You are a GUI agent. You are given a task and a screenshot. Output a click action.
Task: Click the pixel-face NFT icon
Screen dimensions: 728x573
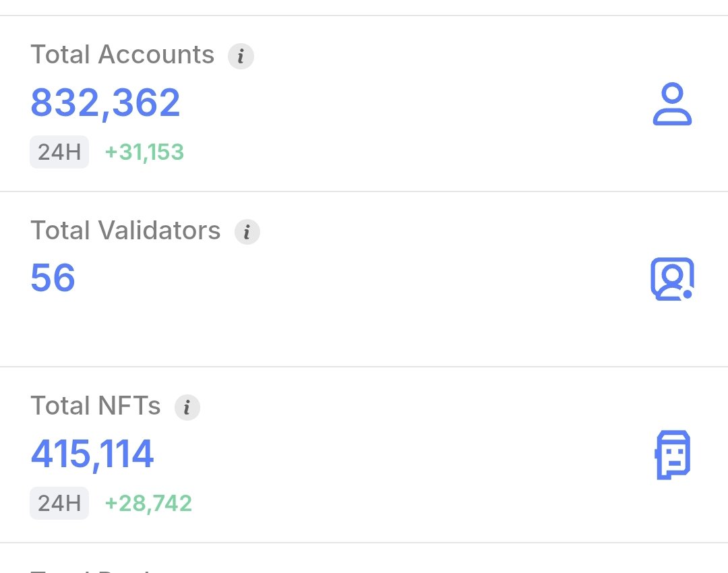673,454
